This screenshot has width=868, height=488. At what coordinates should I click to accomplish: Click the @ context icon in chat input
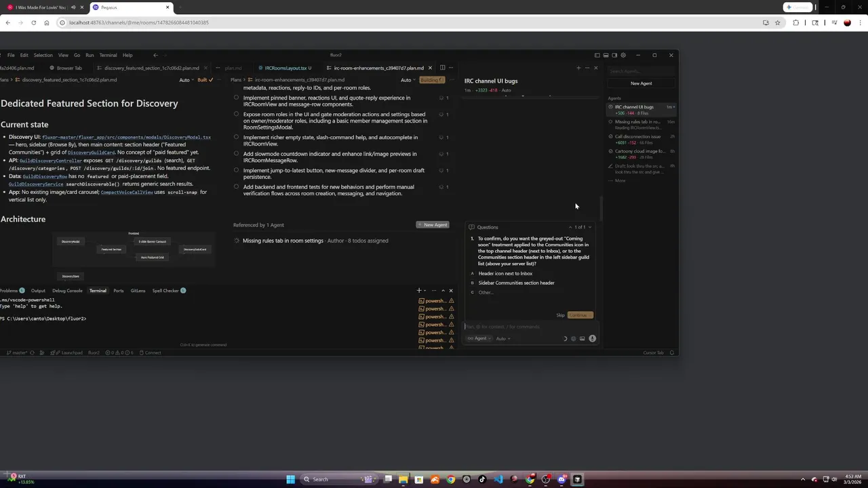tap(573, 338)
